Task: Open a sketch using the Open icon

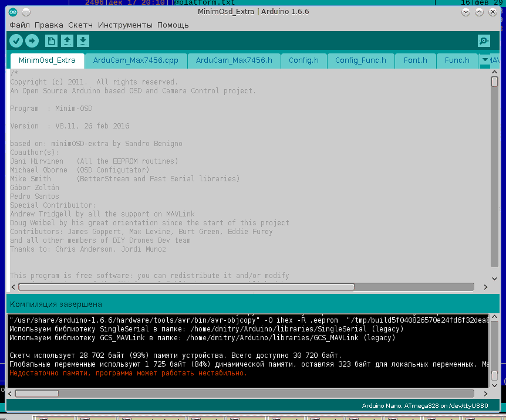Action: click(x=68, y=40)
